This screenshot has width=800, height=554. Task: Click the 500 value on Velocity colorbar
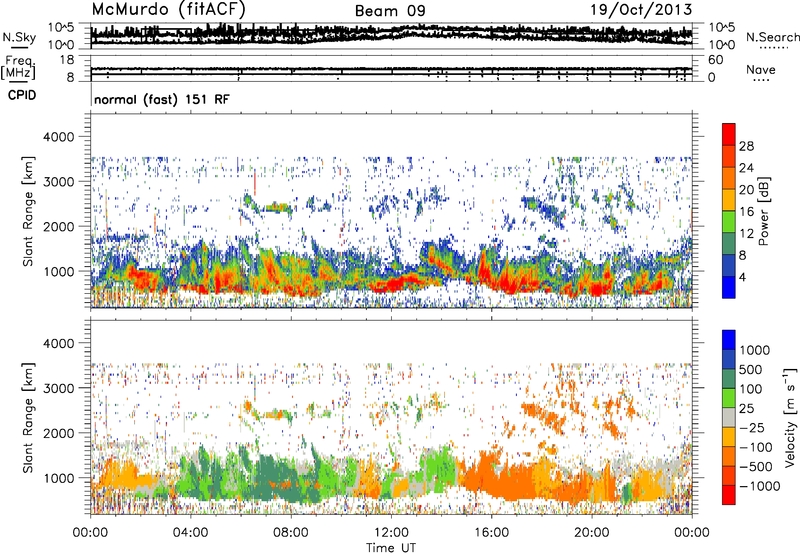[751, 369]
